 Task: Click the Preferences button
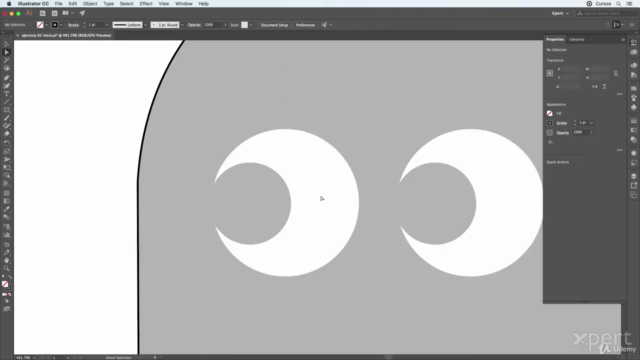(305, 25)
